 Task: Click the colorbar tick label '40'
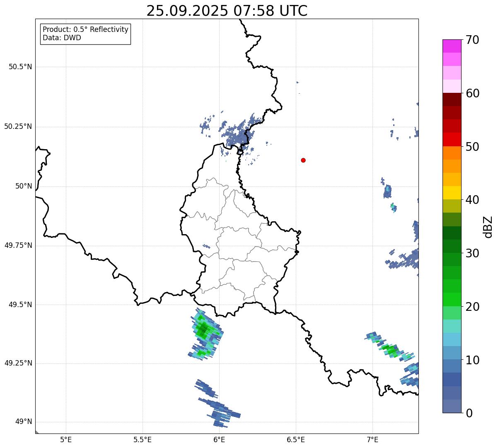[472, 200]
